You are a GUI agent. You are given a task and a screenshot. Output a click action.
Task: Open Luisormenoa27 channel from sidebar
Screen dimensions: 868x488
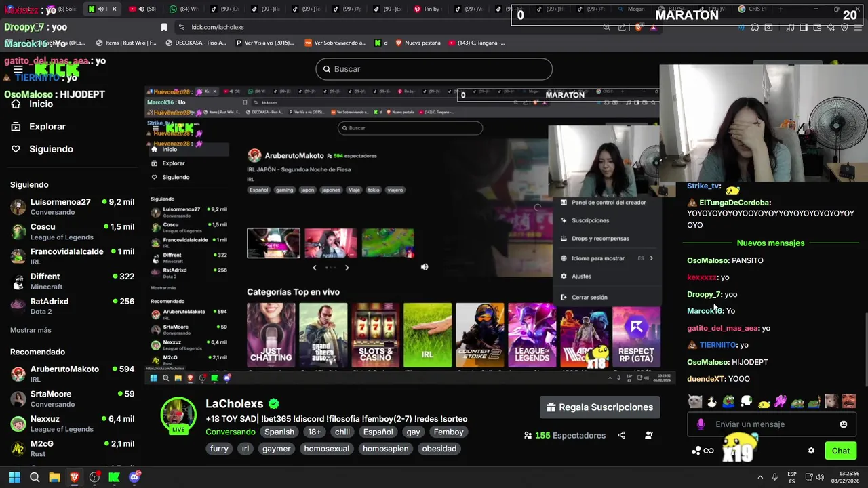[x=71, y=207]
